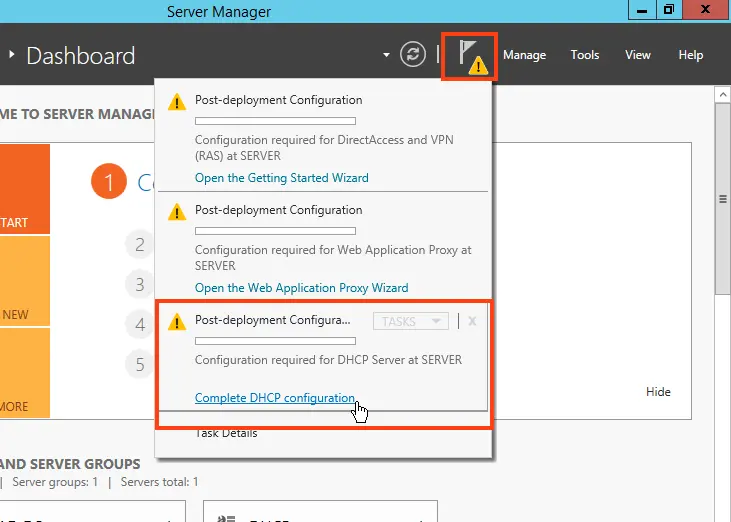
Task: Click warning icon for DirectAccess and VPN notification
Action: 177,101
